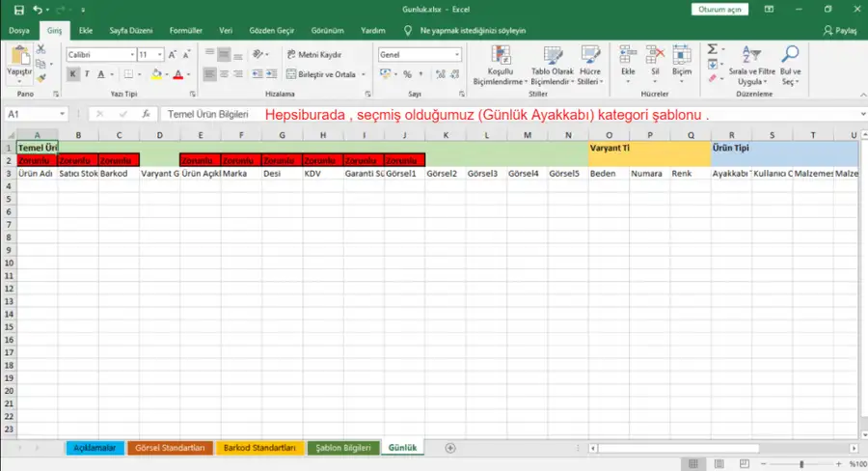
Task: Click the Add new sheet plus icon
Action: (x=450, y=448)
